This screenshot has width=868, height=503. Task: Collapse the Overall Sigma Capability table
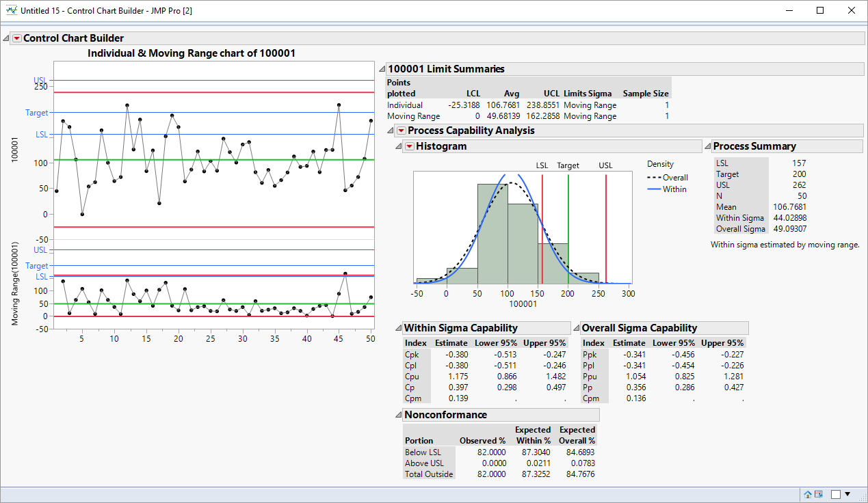pos(577,328)
